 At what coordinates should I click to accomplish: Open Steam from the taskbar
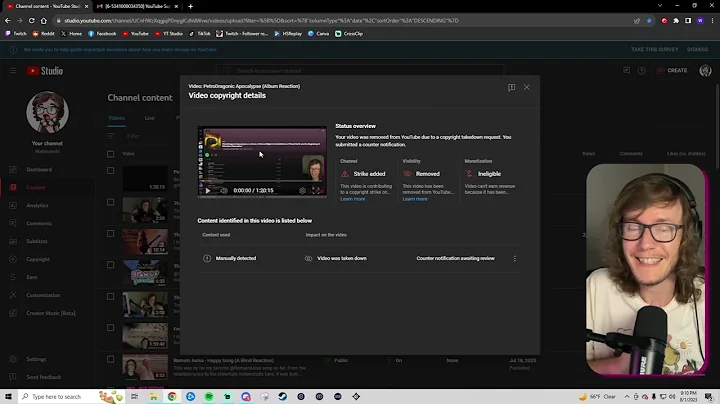pos(282,397)
